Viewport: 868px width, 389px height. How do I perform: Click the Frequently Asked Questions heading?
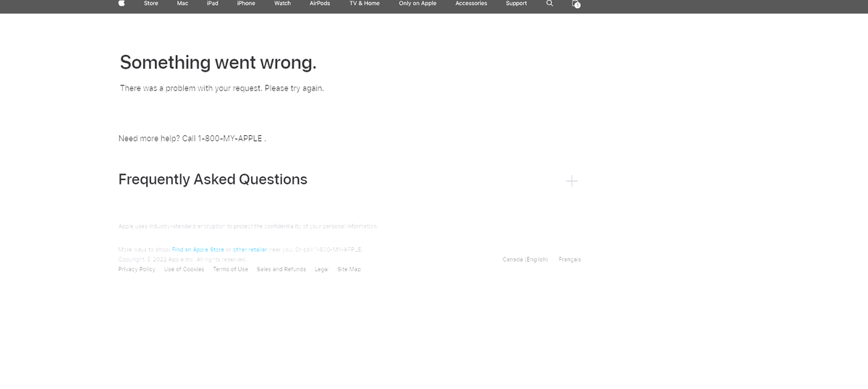[213, 179]
